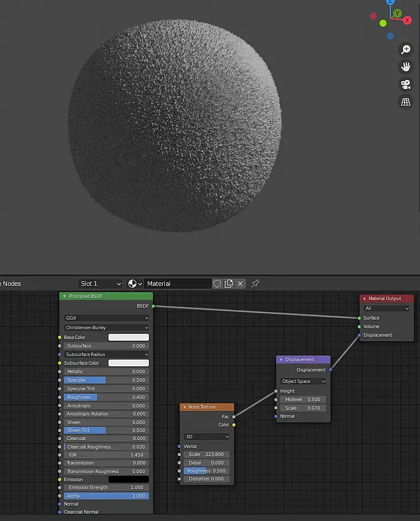Open the Christensen-Burley subsurface dropdown
420x521 pixels.
click(106, 328)
